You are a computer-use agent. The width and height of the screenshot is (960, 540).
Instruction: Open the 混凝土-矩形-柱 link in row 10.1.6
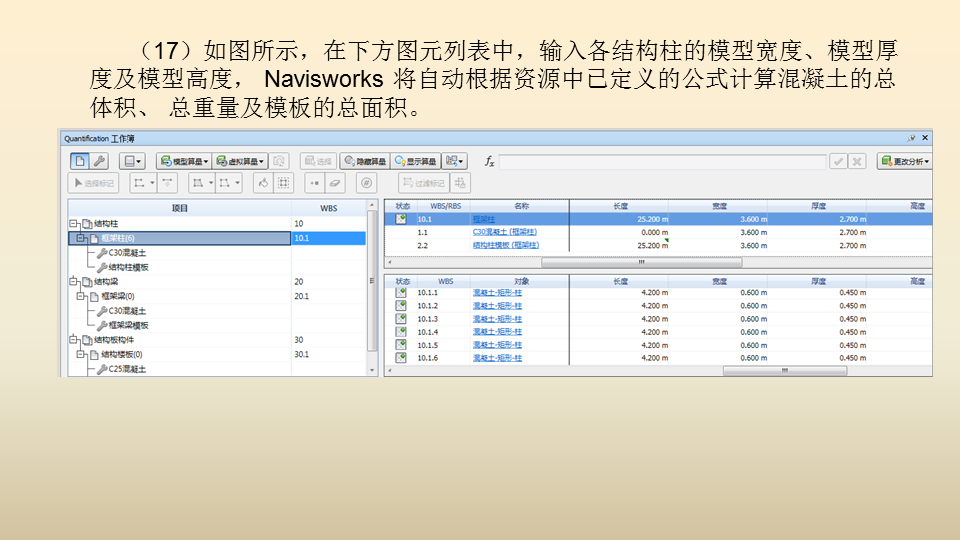(x=497, y=358)
